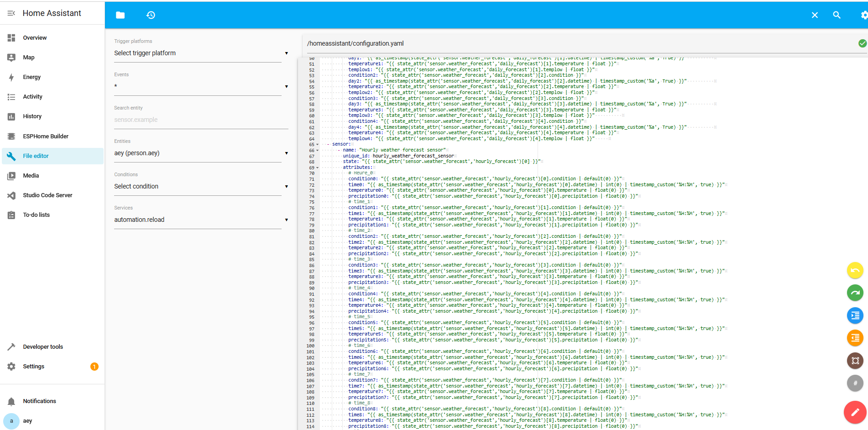Open the file history icon
868x430 pixels.
(151, 15)
